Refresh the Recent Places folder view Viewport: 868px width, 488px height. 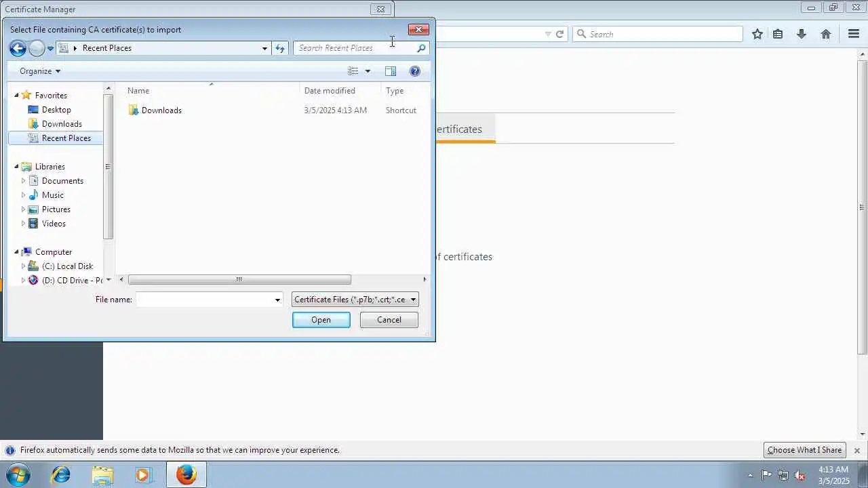[280, 48]
